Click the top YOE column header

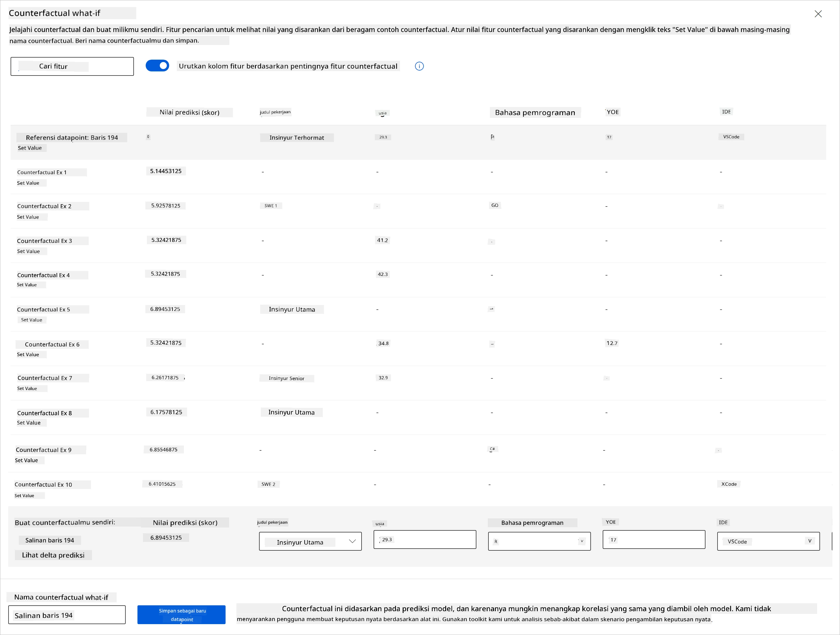tap(613, 112)
